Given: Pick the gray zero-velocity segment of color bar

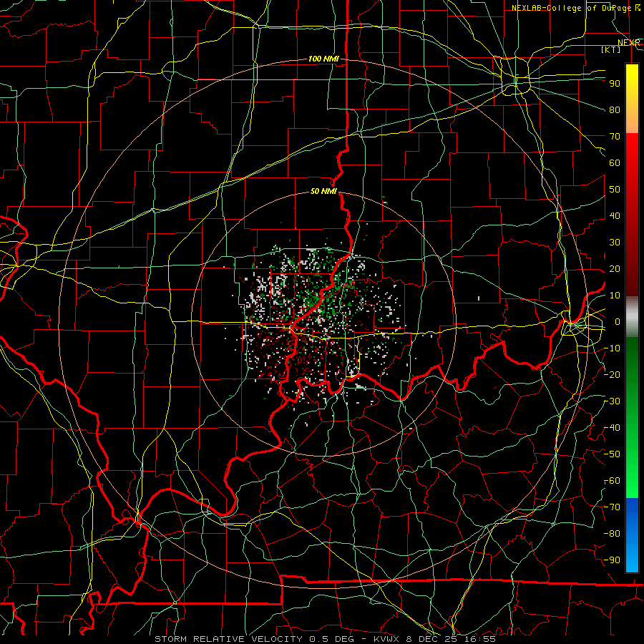Looking at the screenshot, I should [x=632, y=317].
